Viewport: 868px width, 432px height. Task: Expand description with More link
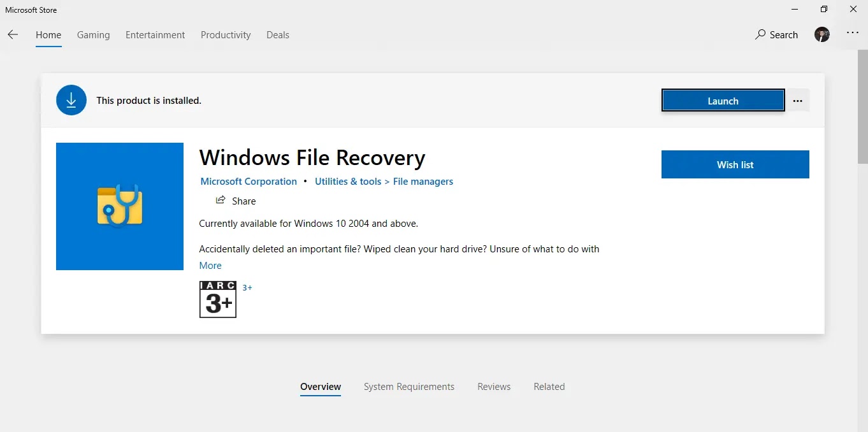(x=210, y=266)
